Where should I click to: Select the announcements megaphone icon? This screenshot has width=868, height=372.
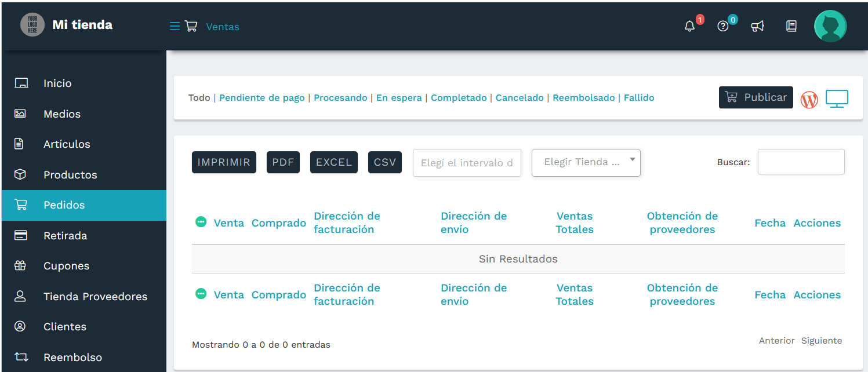(758, 26)
